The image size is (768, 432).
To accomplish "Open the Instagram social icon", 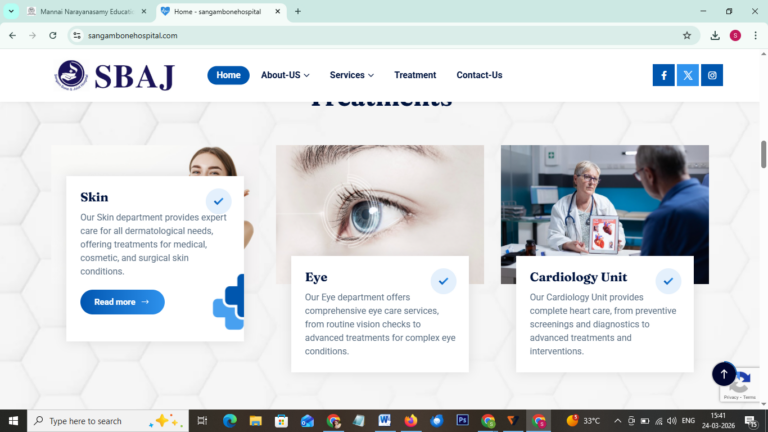I will pyautogui.click(x=712, y=75).
